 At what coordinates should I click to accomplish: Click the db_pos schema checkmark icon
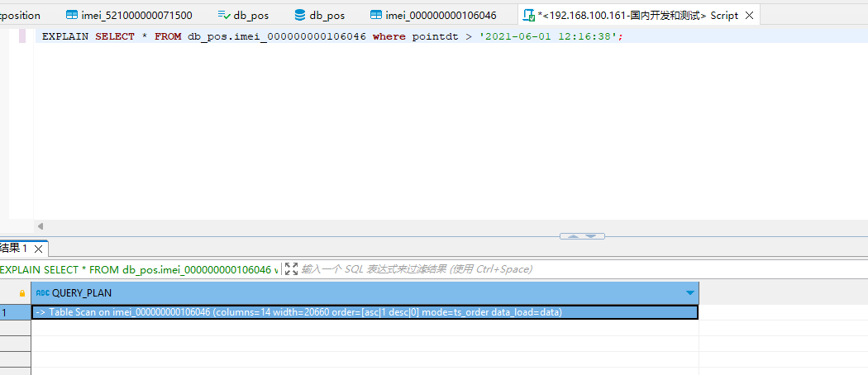point(224,15)
